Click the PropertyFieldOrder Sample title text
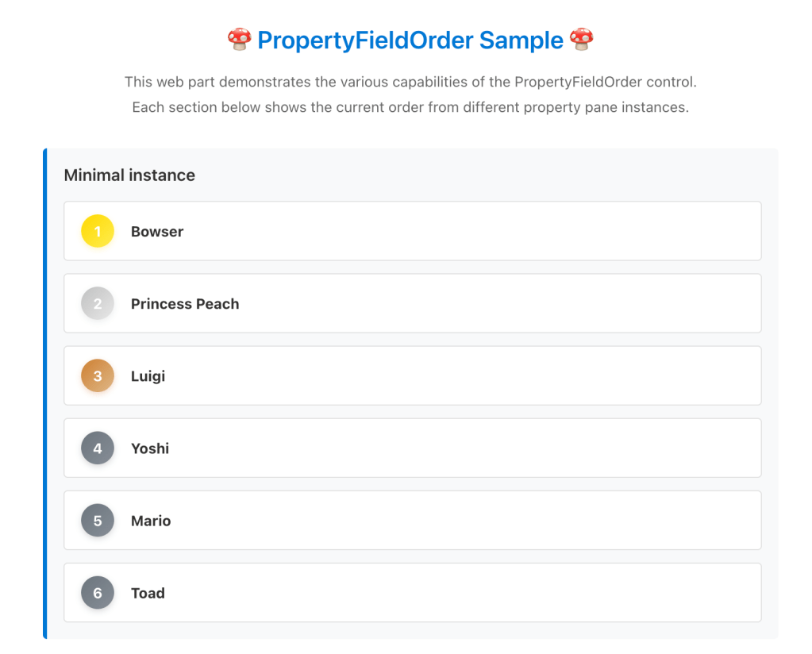 pos(410,40)
